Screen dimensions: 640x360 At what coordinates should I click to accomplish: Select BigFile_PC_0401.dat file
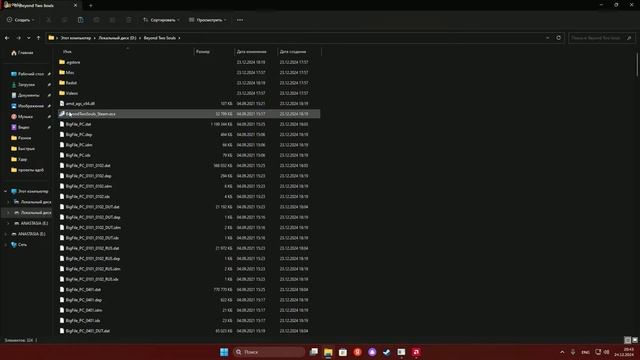[83, 290]
